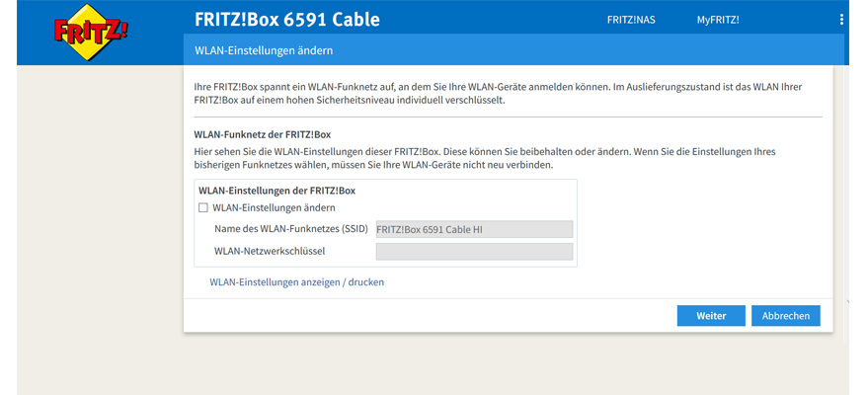Enable the WLAN-Einstellungen ändern checkbox
868x395 pixels.
203,208
